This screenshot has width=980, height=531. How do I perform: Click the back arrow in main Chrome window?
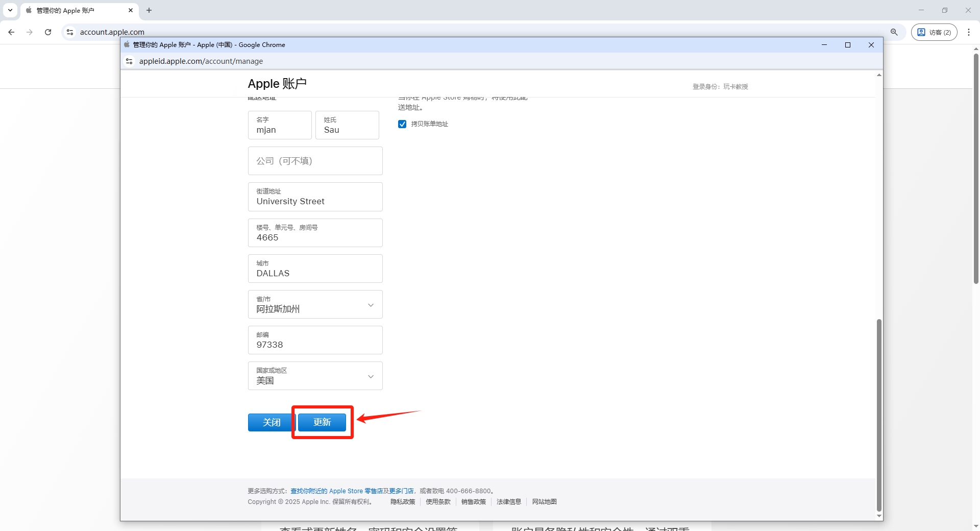(x=11, y=32)
